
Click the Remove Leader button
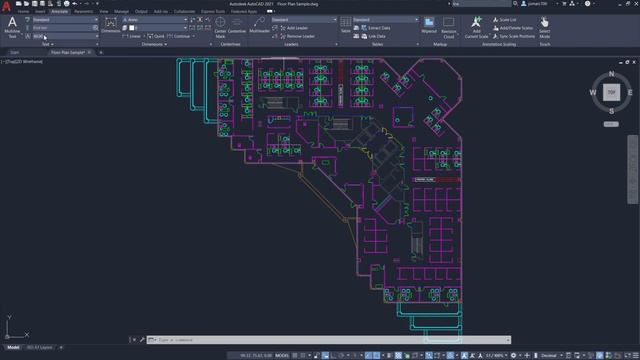coord(297,36)
